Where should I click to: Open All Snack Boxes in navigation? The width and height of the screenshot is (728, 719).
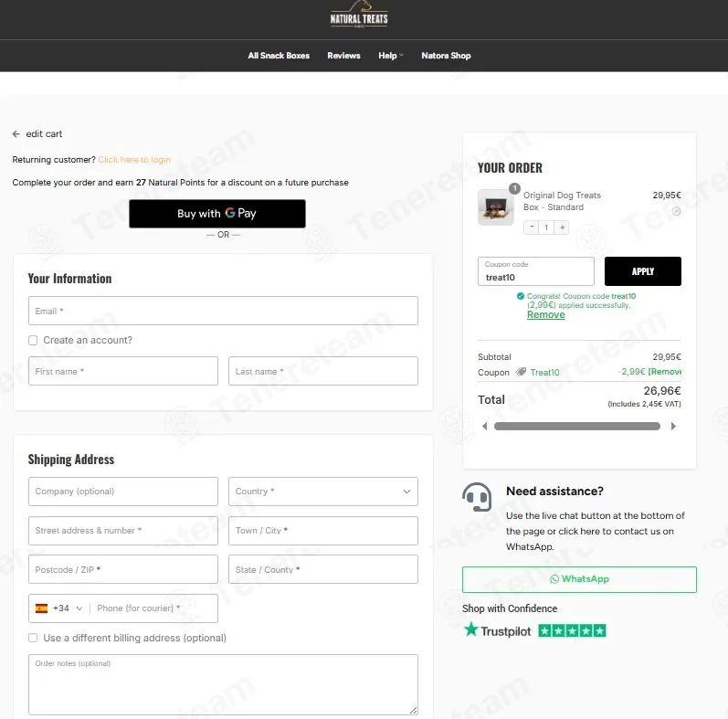point(279,56)
